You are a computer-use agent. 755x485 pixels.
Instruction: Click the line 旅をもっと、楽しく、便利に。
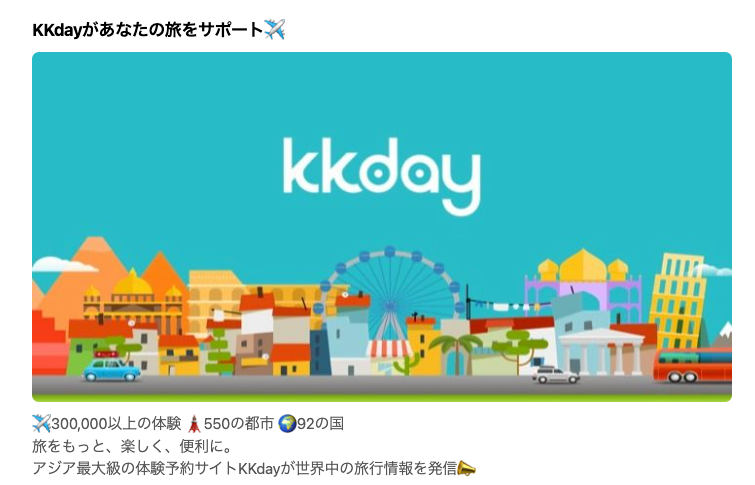click(x=132, y=446)
